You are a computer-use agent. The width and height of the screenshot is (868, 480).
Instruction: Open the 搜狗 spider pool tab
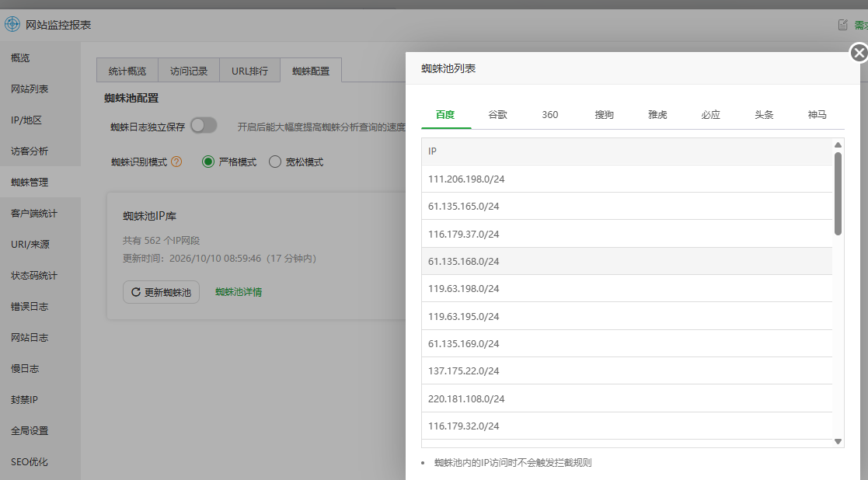tap(604, 114)
